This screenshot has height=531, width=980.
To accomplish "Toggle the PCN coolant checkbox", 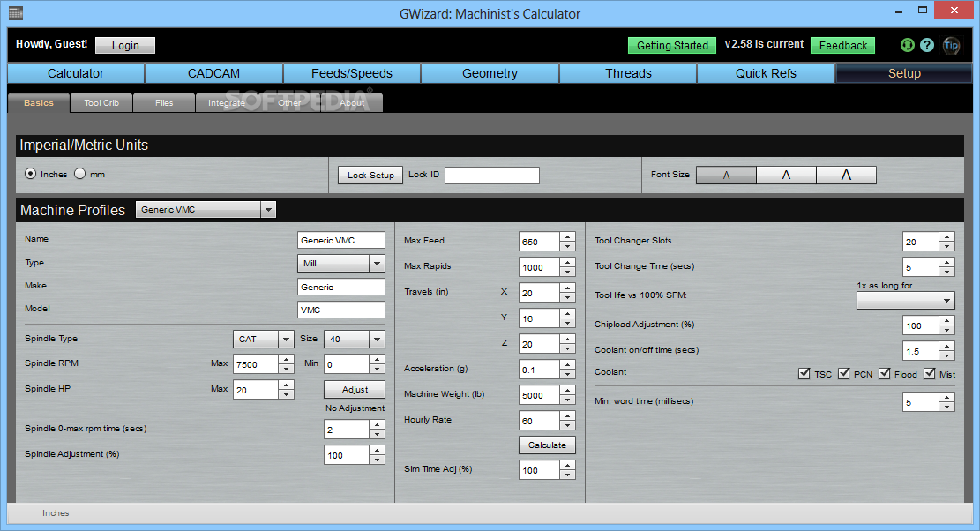I will (844, 374).
